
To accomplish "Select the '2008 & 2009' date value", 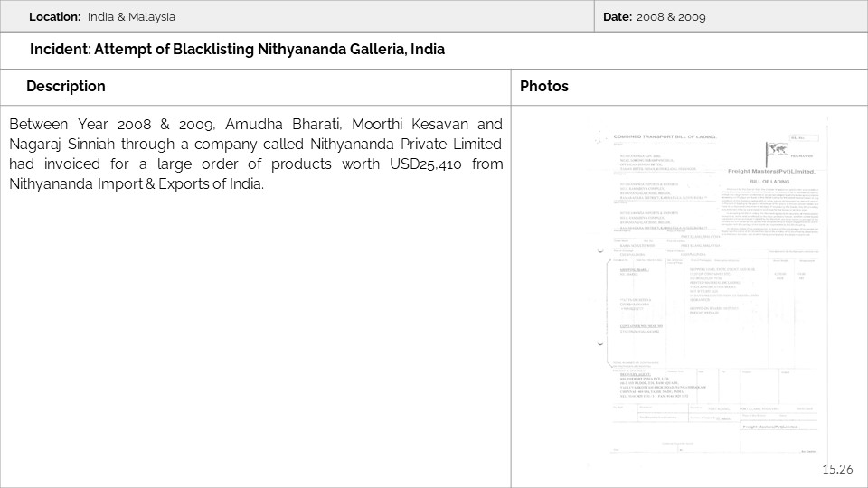I will coord(671,17).
